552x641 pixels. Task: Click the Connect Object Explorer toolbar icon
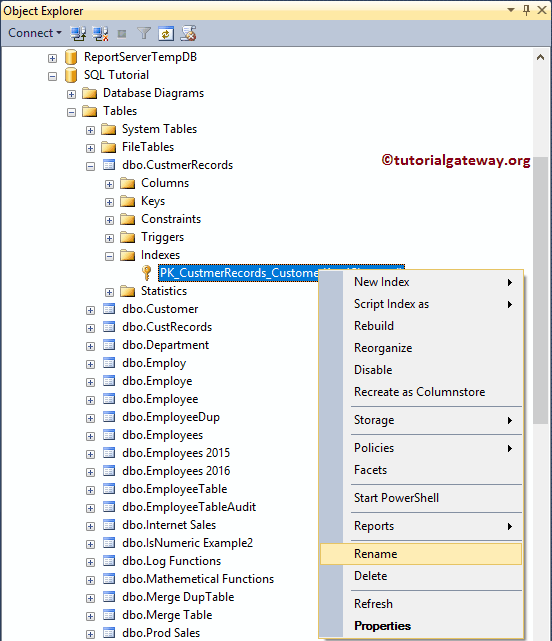pos(78,34)
